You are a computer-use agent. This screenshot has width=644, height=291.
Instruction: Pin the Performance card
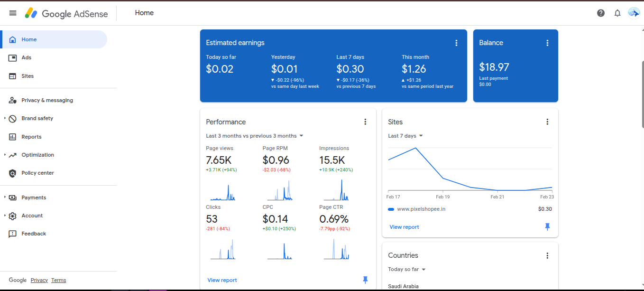(365, 280)
